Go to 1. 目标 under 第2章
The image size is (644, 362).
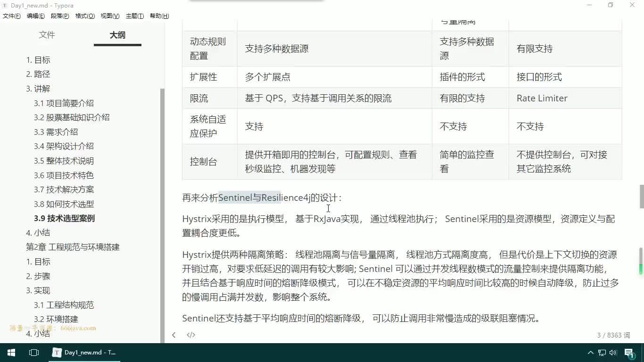pos(38,262)
